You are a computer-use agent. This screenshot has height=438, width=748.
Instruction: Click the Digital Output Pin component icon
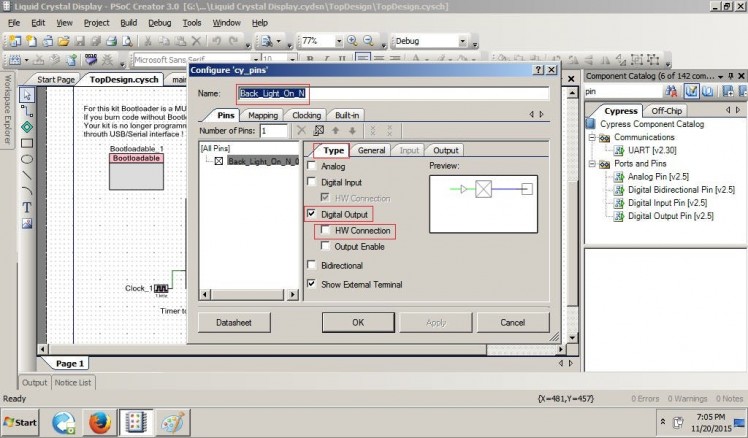point(619,215)
